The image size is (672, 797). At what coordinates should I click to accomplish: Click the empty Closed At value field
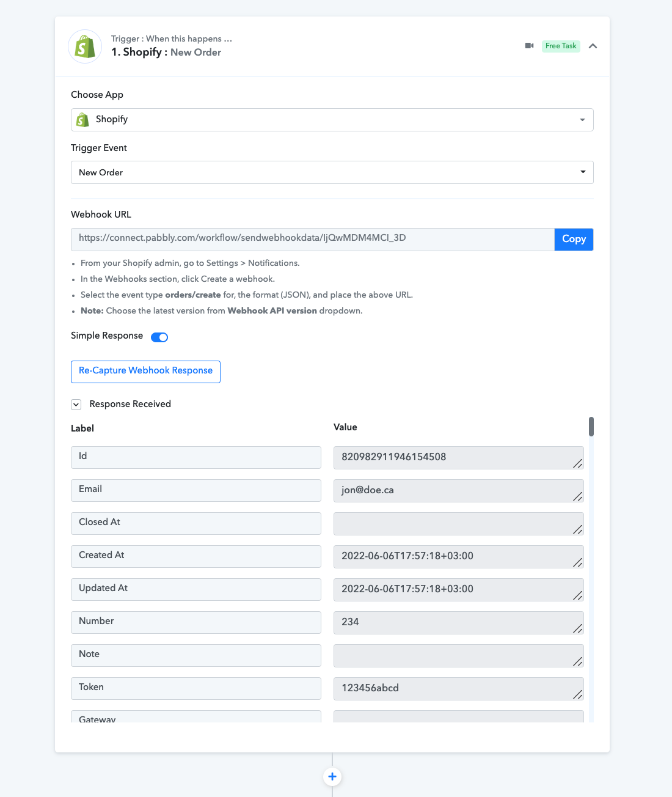(x=459, y=524)
